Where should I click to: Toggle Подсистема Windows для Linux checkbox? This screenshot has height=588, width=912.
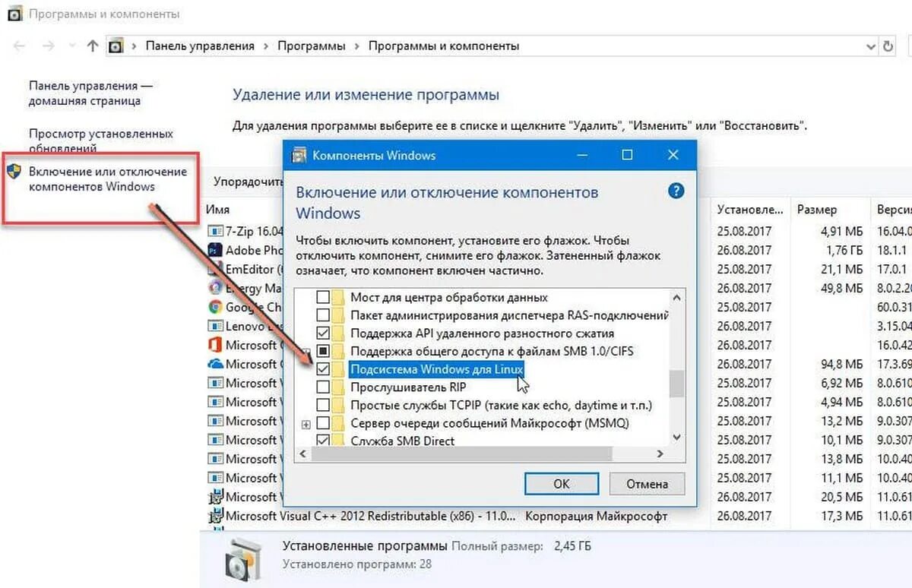coord(323,368)
